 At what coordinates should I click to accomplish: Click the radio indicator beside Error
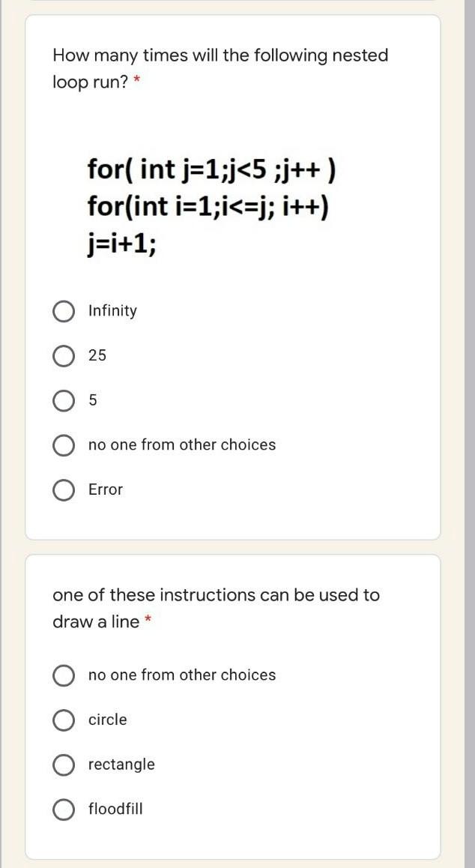(64, 489)
